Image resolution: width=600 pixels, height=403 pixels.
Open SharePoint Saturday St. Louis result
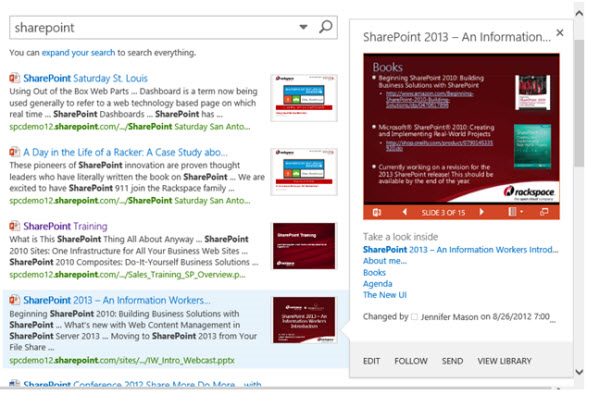point(85,78)
